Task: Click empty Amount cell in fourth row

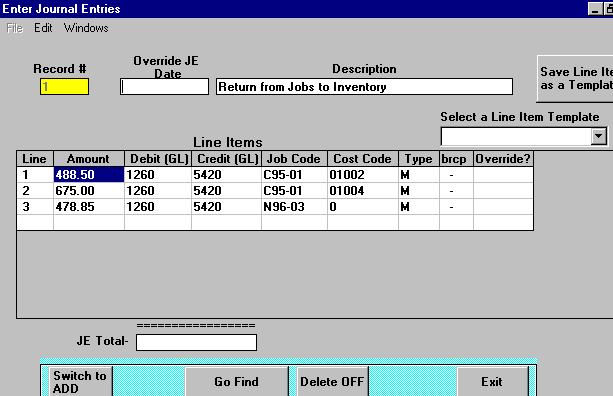Action: 89,222
